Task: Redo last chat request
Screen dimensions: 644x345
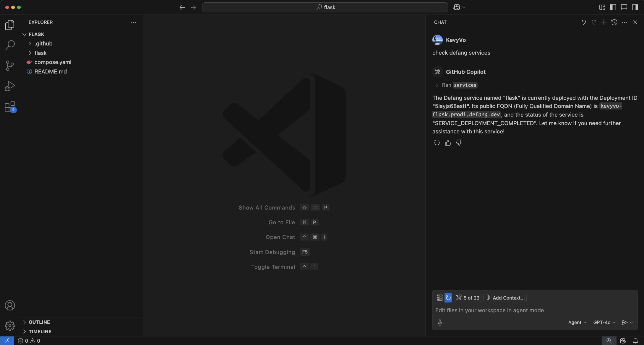Action: point(593,22)
